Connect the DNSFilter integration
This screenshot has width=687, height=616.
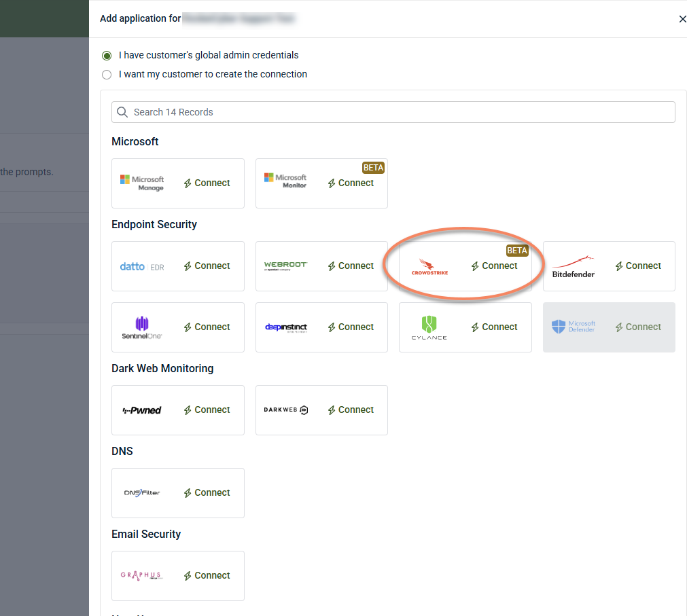(207, 492)
